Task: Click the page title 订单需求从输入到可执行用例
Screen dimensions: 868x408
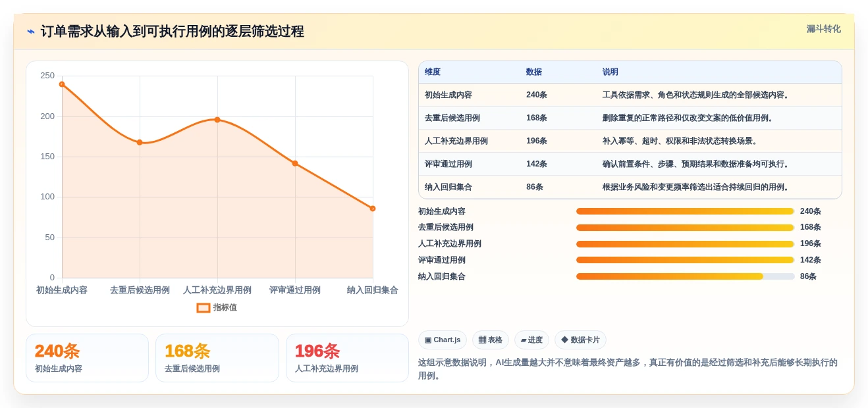Action: tap(172, 32)
